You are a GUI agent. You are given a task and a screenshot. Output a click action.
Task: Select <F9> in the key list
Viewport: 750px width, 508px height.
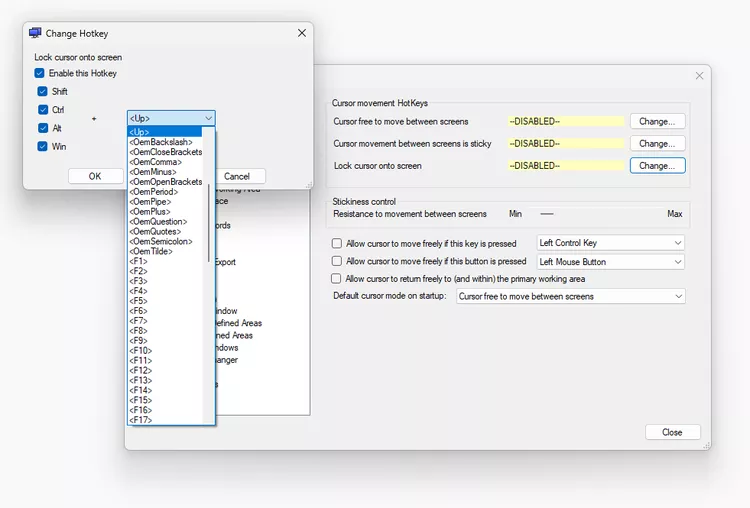tap(165, 341)
